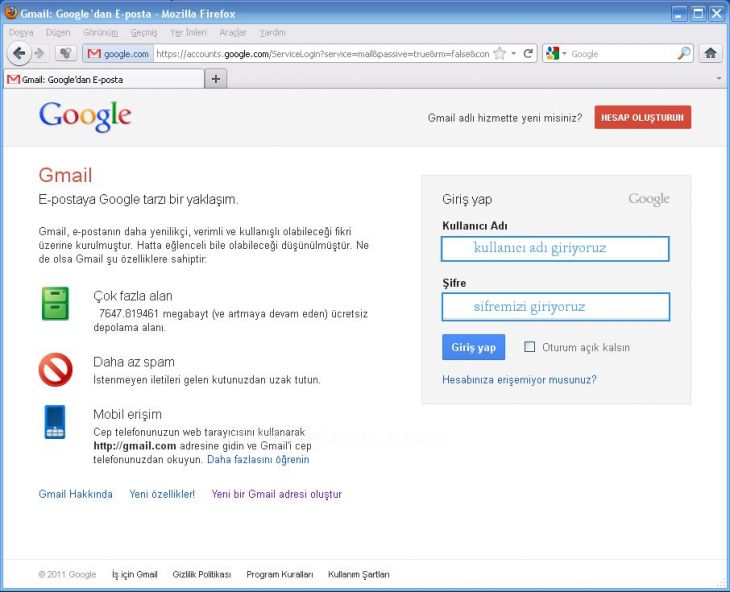Open the Yeni özellikler link

pos(162,494)
